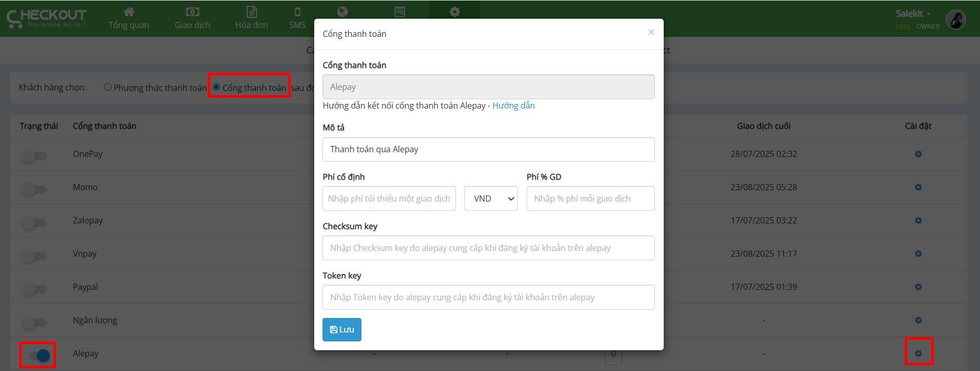Click the active gear icon in the top navigation
This screenshot has height=371, width=980.
[454, 12]
